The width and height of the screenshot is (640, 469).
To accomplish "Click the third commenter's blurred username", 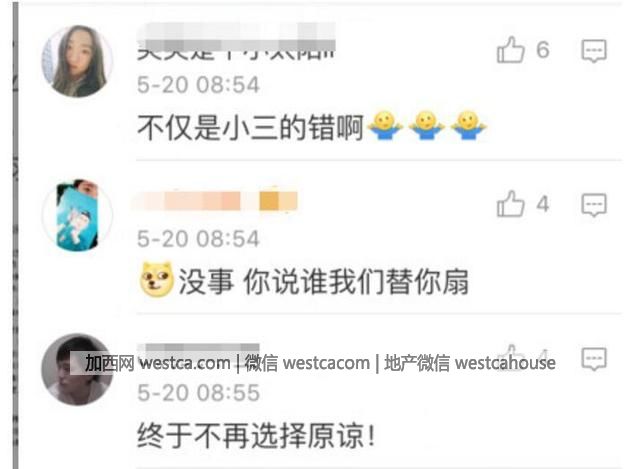I will 198,350.
